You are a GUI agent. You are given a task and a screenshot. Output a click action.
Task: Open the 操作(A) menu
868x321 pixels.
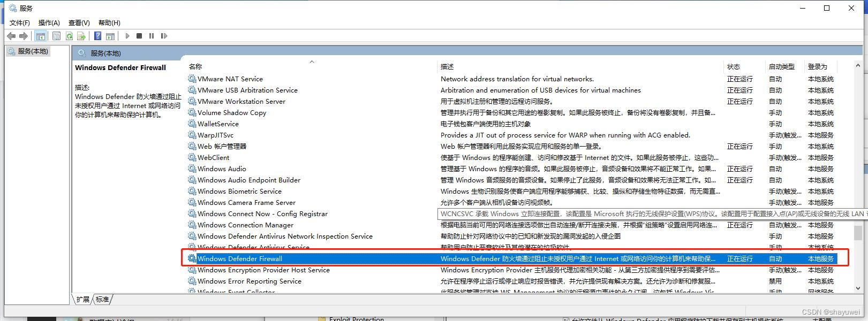point(49,22)
